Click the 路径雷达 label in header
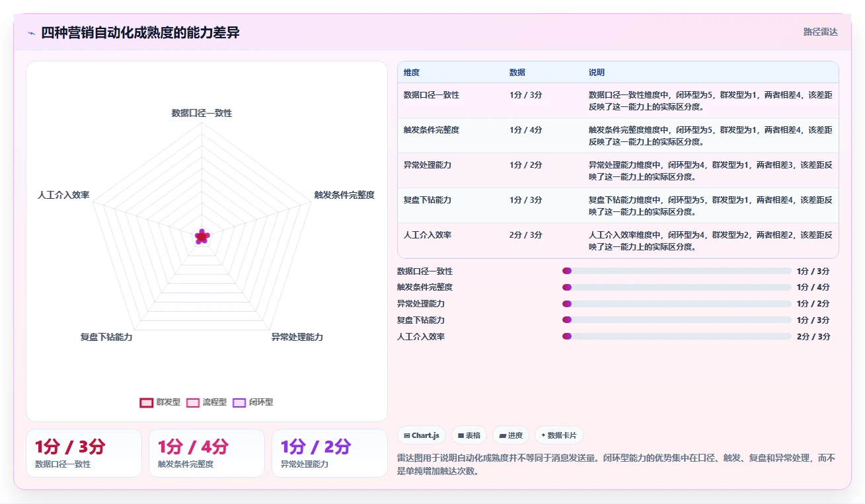Screen dimensions: 865x504 click(821, 32)
